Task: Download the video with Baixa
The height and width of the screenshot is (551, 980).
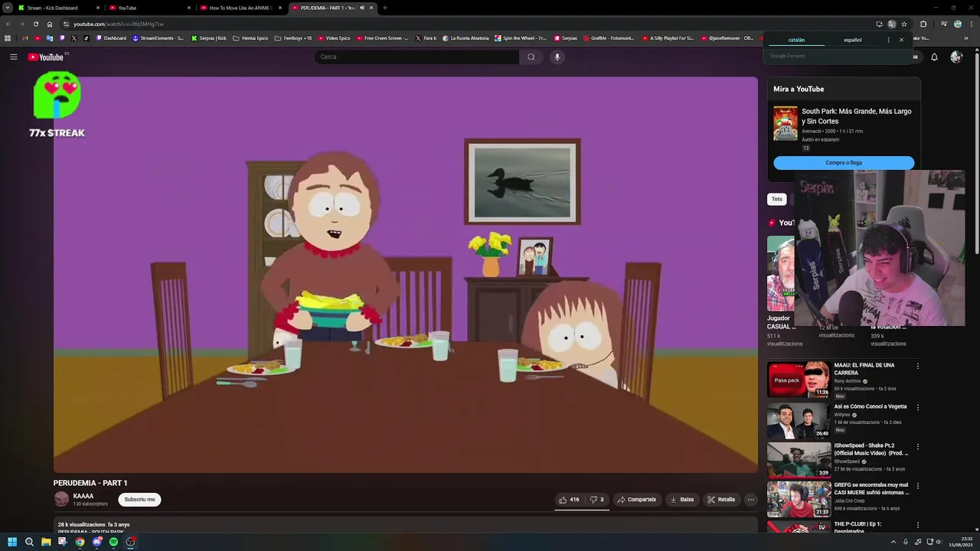Action: [681, 500]
